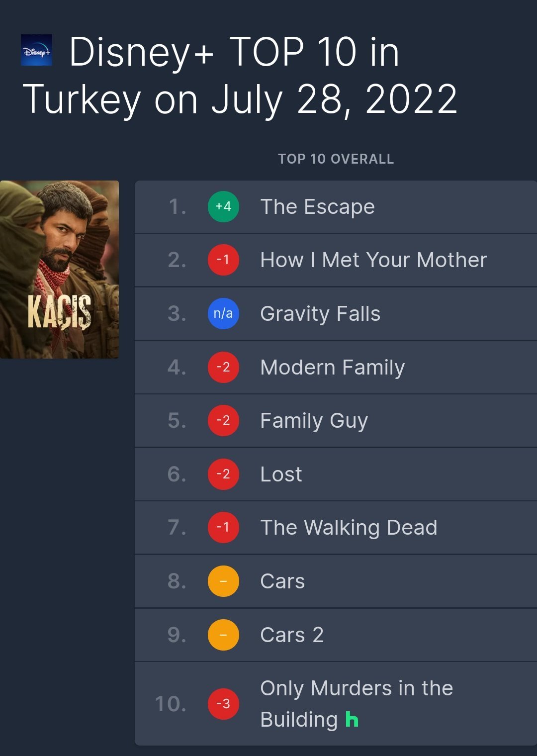
Task: Click the green +4 rank change badge
Action: [223, 206]
